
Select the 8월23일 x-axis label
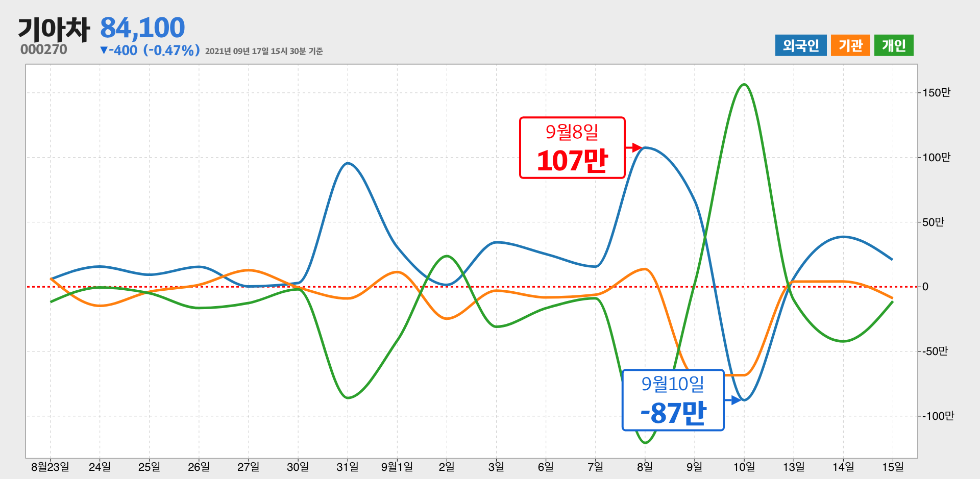(50, 467)
